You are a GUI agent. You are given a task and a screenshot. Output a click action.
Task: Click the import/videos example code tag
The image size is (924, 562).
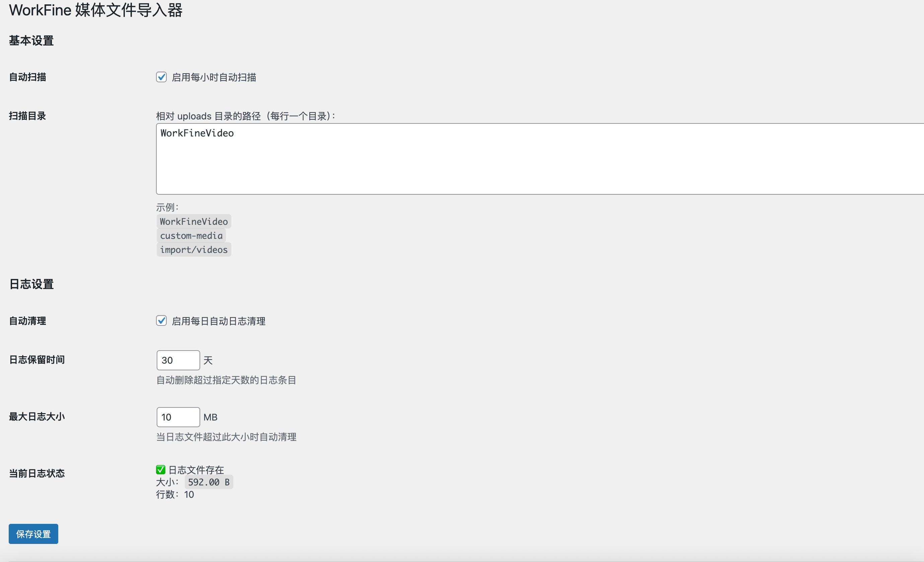(194, 250)
